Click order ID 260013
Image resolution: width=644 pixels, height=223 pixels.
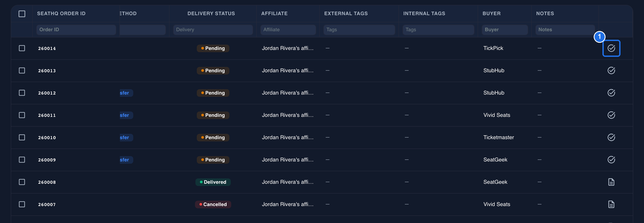(x=47, y=71)
